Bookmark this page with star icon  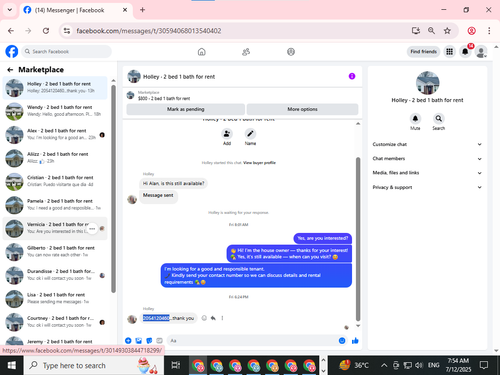click(x=447, y=31)
